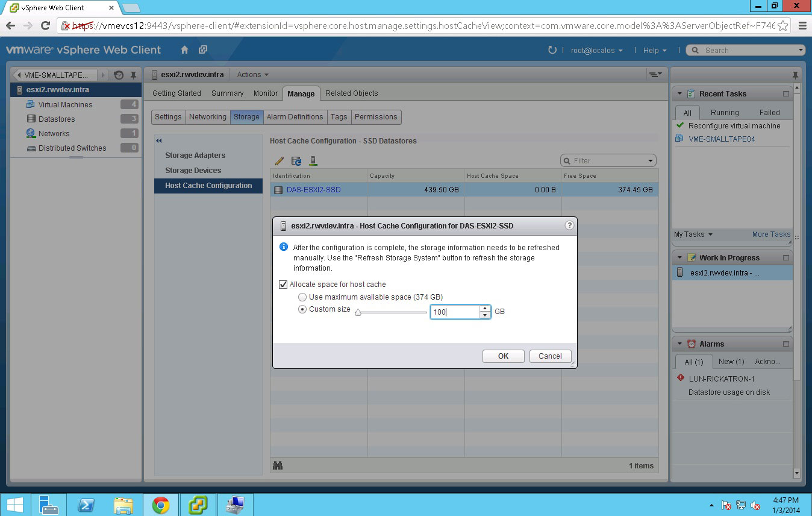This screenshot has height=516, width=812.
Task: Reload the page with Chrome's reload button
Action: coord(45,26)
